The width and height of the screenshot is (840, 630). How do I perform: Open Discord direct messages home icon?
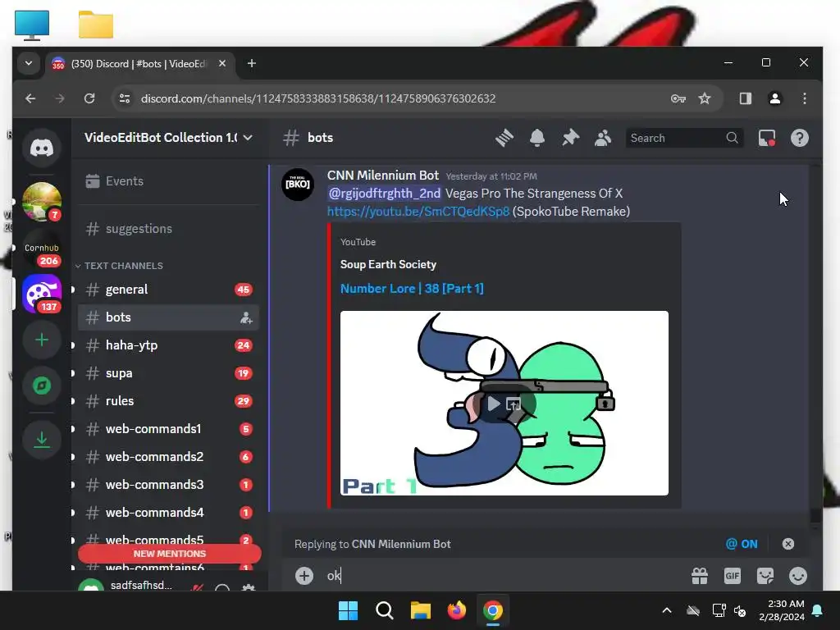pos(42,148)
